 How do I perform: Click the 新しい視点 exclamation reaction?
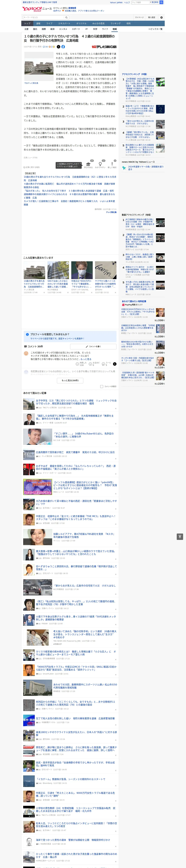pyautogui.click(x=112, y=164)
